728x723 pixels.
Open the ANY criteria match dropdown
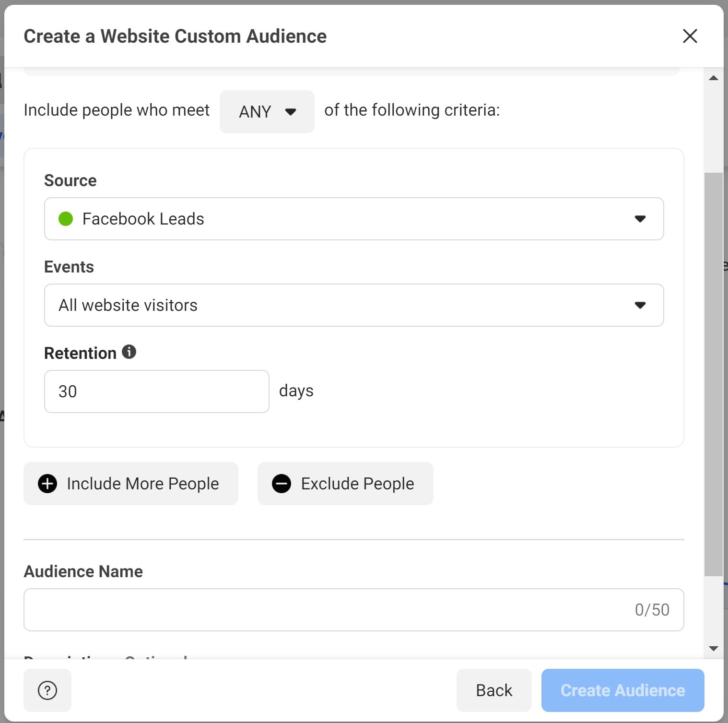click(267, 112)
